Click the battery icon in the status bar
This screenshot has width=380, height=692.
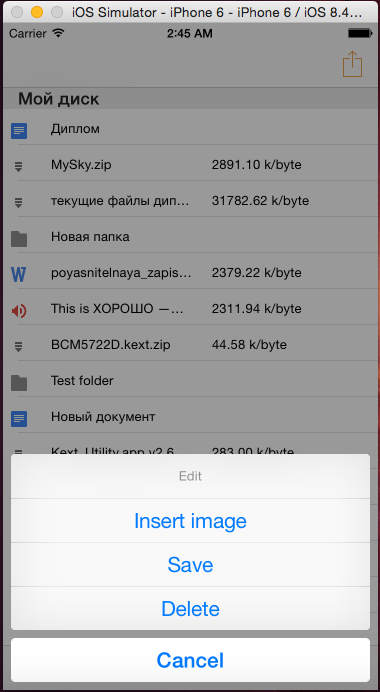360,33
